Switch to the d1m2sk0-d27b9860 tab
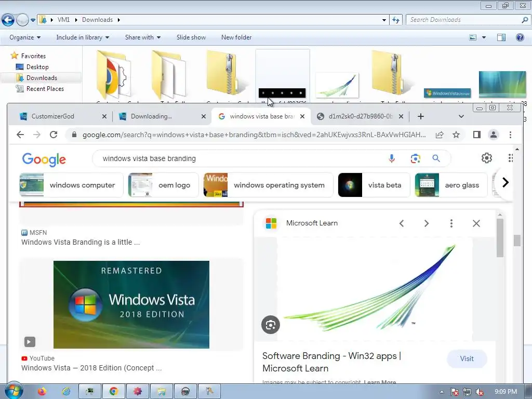This screenshot has width=532, height=399. [x=361, y=116]
